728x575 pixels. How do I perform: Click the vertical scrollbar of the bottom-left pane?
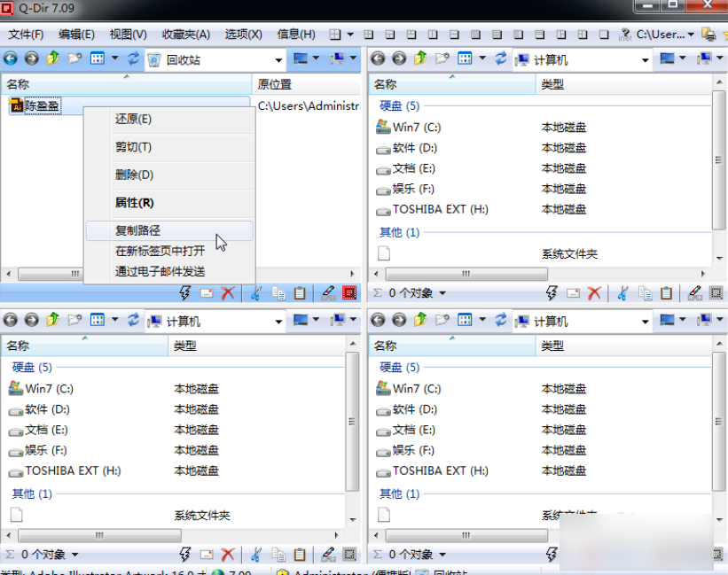(353, 416)
